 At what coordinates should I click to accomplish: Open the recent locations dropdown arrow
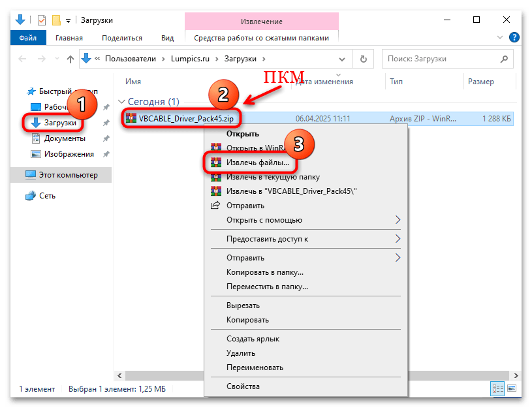point(57,59)
